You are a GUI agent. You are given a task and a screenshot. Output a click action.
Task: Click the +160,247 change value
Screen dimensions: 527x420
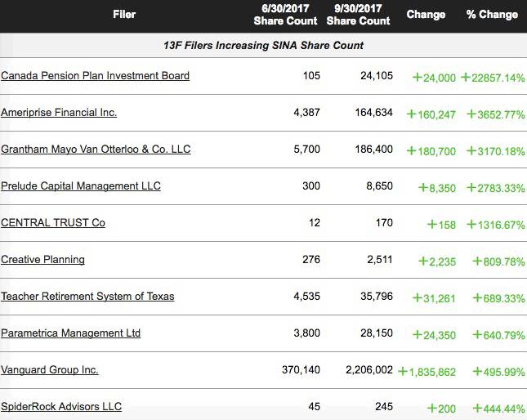431,114
